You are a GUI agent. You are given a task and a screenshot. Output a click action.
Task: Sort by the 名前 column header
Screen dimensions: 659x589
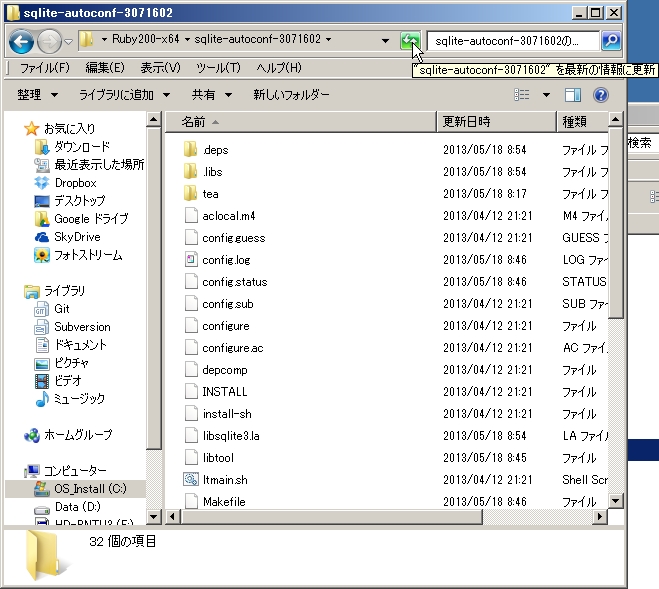[x=301, y=122]
